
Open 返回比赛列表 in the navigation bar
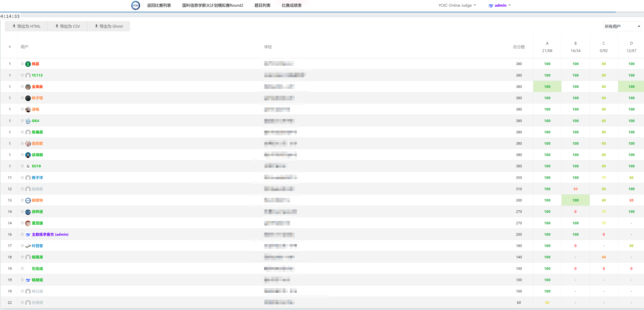(159, 5)
